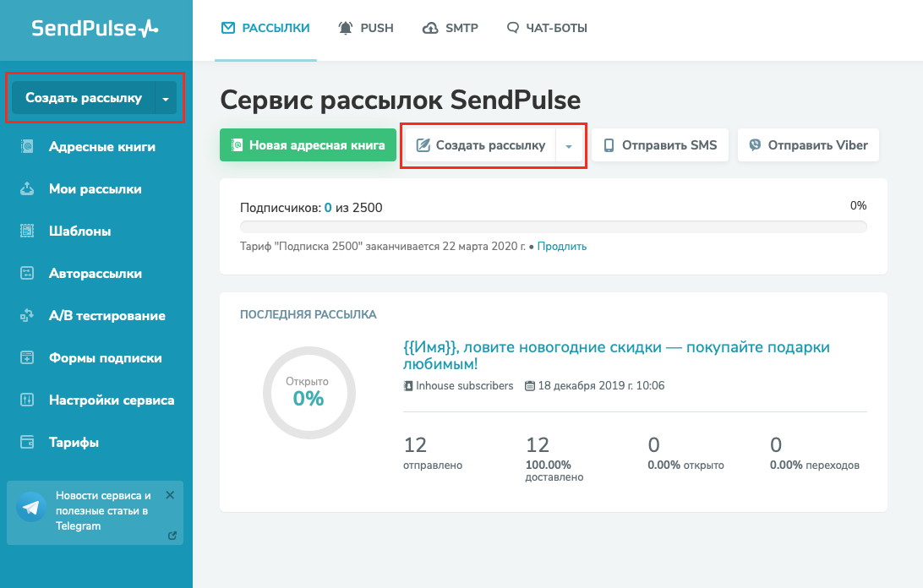Click sidebar Создать рассылку button

pyautogui.click(x=83, y=98)
